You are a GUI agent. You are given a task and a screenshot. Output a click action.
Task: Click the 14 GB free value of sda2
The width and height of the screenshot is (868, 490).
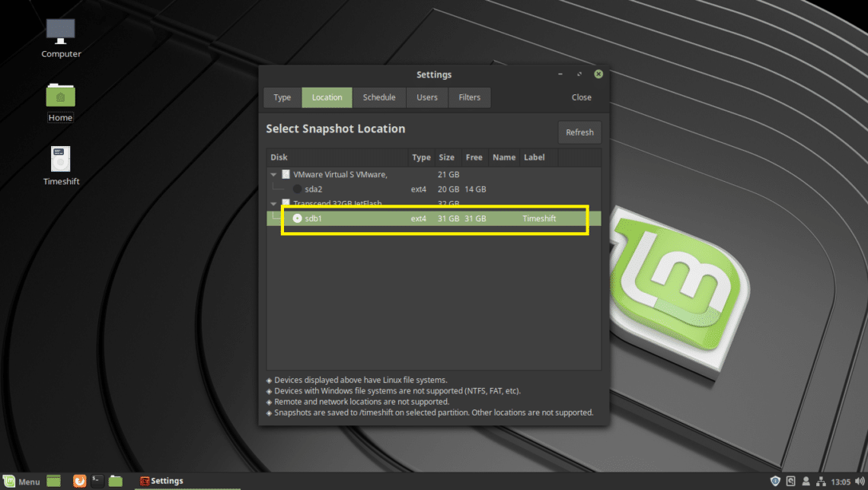(475, 189)
